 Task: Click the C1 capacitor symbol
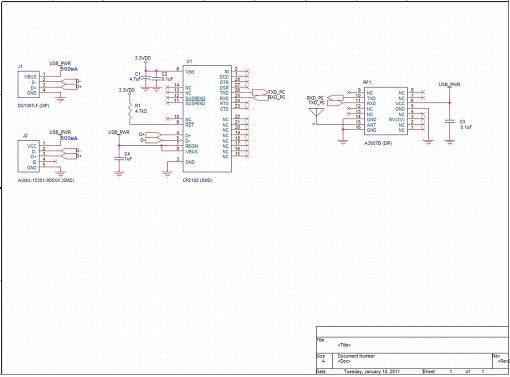(x=145, y=78)
